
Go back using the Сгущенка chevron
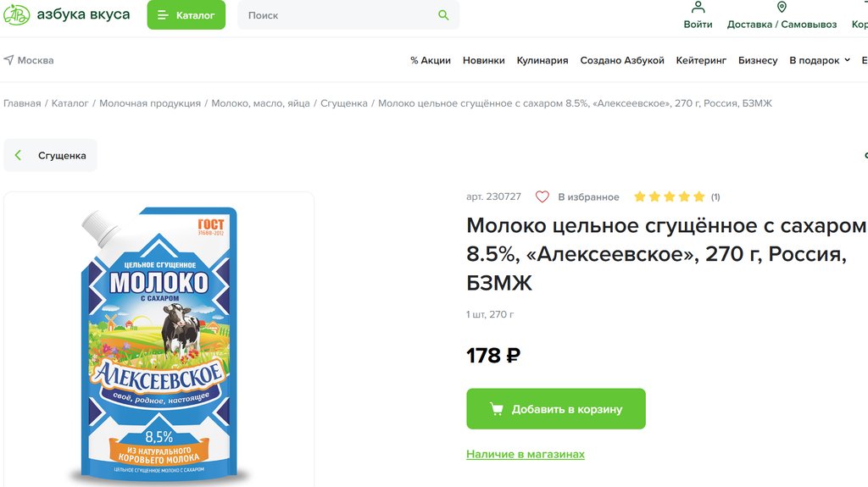tap(19, 156)
